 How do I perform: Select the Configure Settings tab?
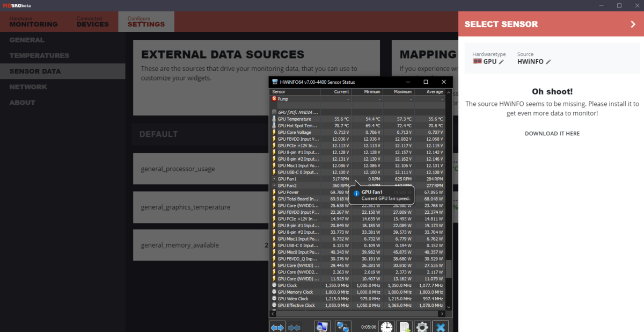(x=146, y=21)
